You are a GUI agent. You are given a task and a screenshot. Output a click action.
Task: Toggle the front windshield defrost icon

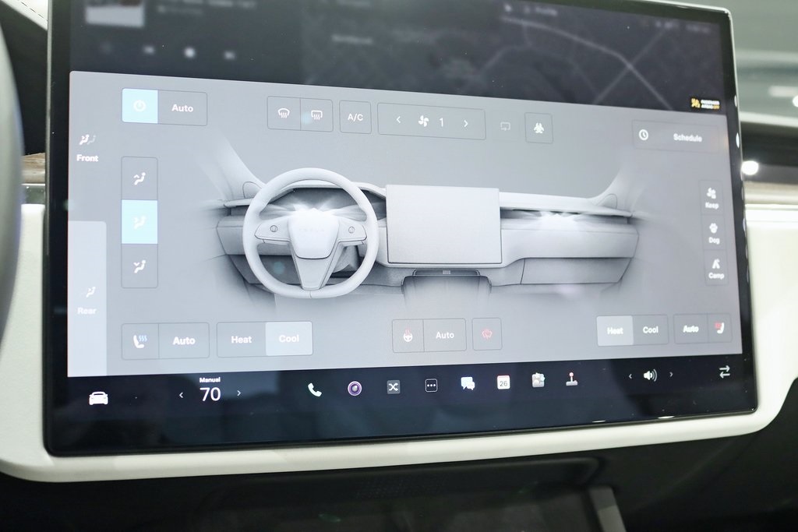coord(284,114)
